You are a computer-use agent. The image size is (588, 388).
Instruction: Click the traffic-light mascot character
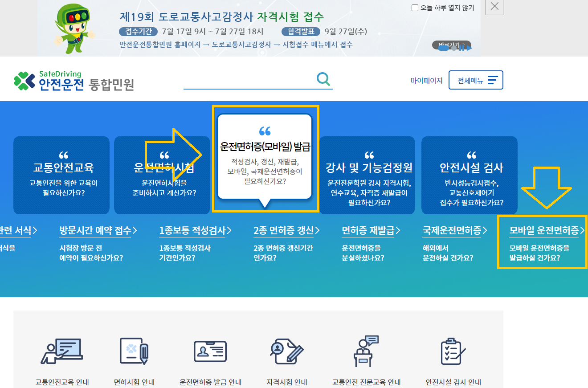click(73, 27)
